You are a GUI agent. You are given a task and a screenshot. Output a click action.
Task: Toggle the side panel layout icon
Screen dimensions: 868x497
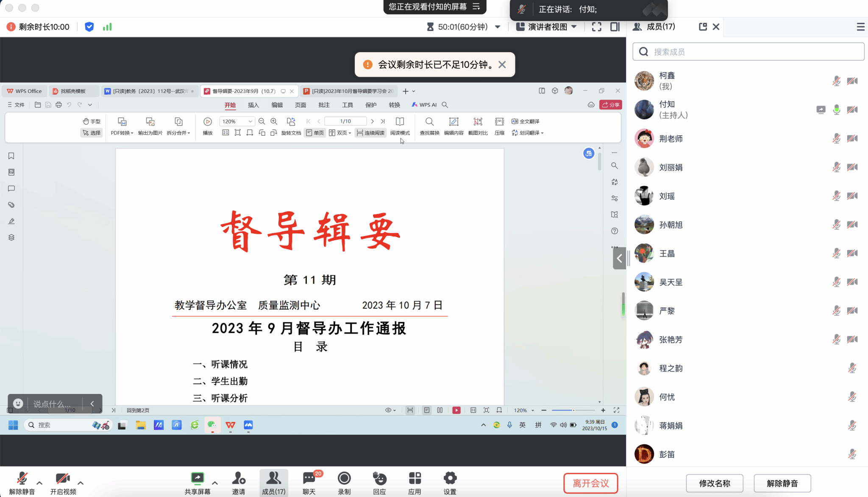pos(615,27)
